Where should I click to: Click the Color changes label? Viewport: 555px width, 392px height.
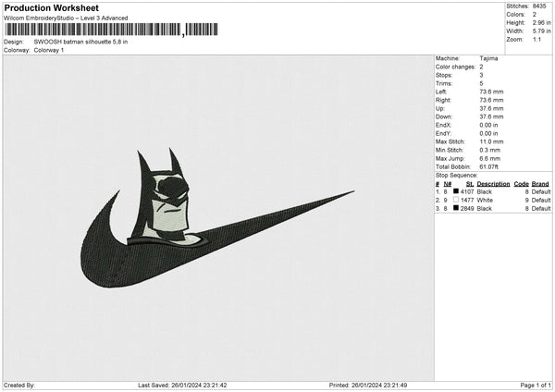click(455, 67)
